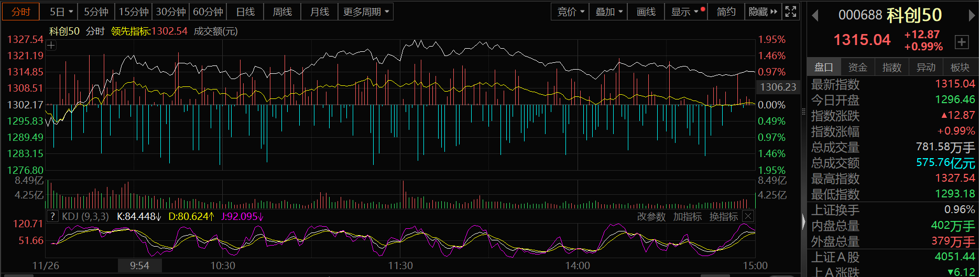Enable 画线 drawing mode
The height and width of the screenshot is (277, 980).
[646, 12]
